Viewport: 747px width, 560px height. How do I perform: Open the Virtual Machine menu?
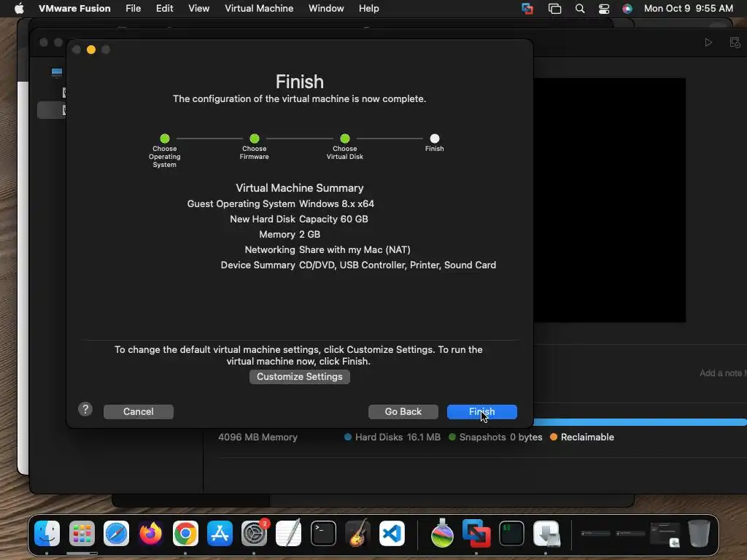259,8
